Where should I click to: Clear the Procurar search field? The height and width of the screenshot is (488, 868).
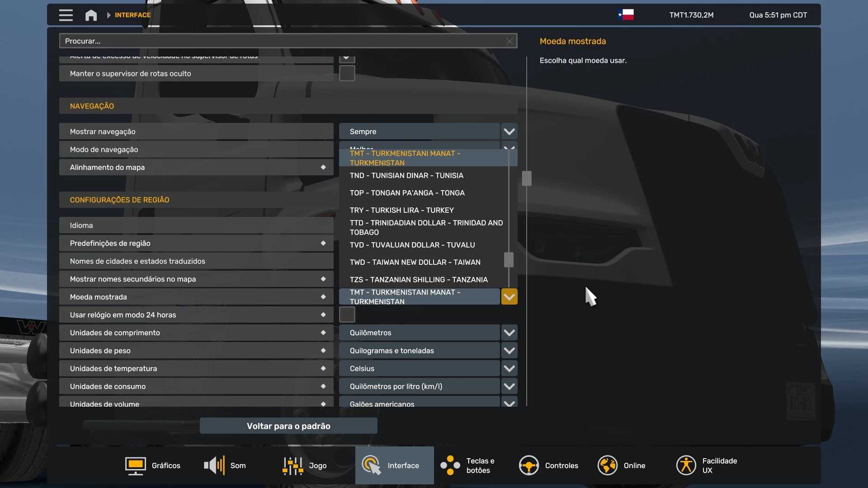(x=509, y=41)
